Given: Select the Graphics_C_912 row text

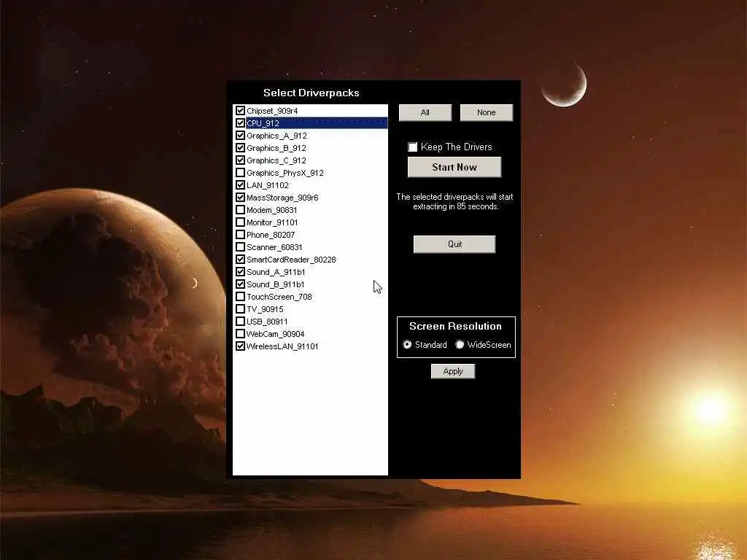Looking at the screenshot, I should tap(276, 160).
